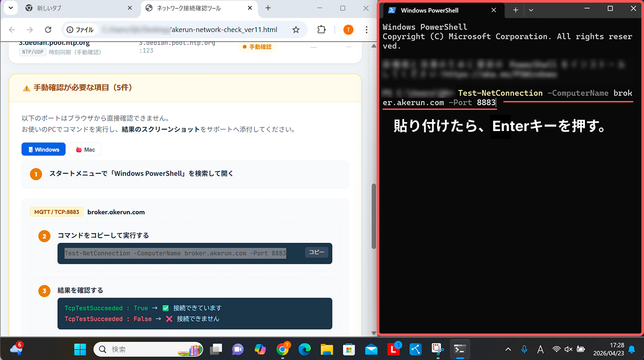The height and width of the screenshot is (360, 644).
Task: Minimize the Chrome window
Action: click(x=320, y=8)
